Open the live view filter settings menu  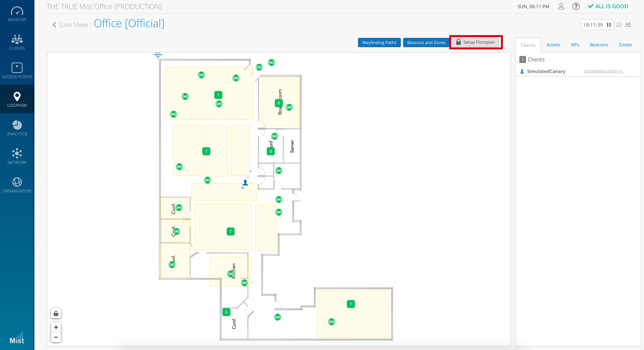(628, 25)
